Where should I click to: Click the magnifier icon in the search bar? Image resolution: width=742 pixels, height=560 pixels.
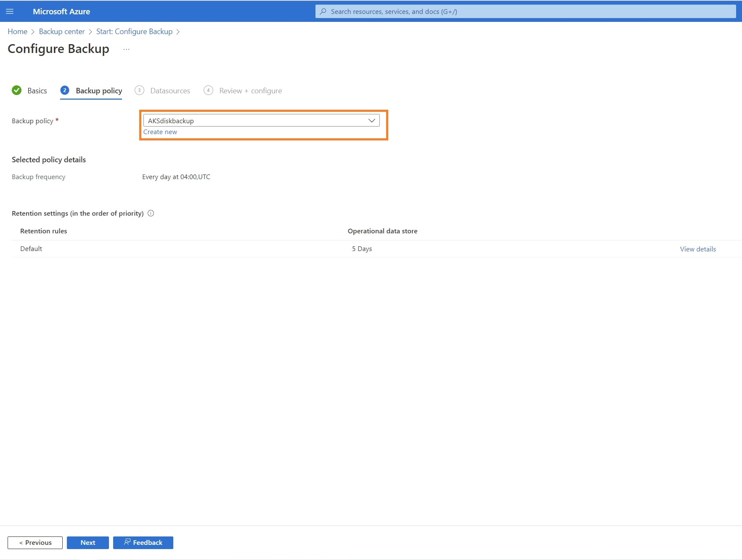click(323, 11)
